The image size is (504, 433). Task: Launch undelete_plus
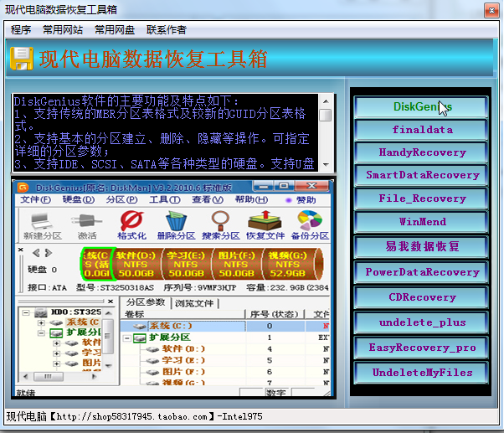(x=421, y=322)
